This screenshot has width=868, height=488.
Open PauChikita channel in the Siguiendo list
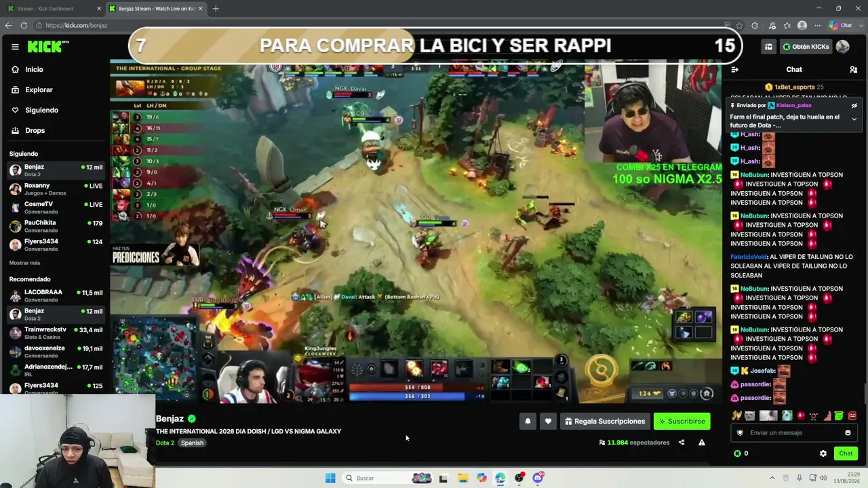(56, 226)
